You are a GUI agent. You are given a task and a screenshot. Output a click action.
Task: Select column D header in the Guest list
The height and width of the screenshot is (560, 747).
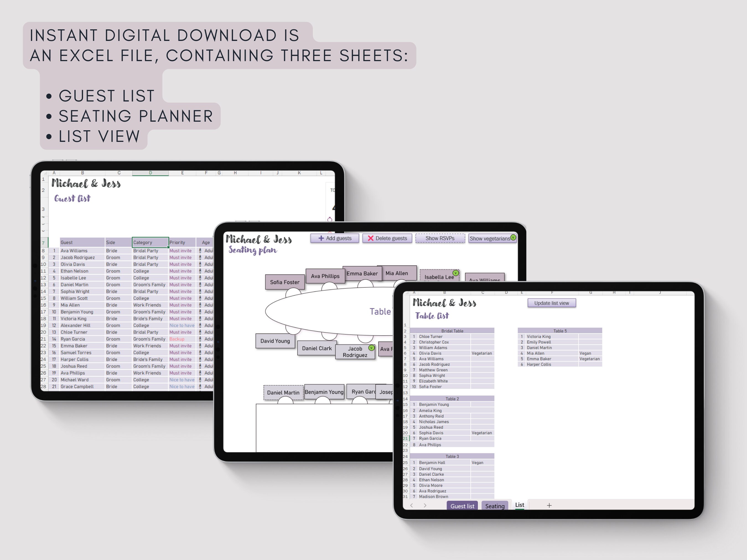click(x=150, y=173)
